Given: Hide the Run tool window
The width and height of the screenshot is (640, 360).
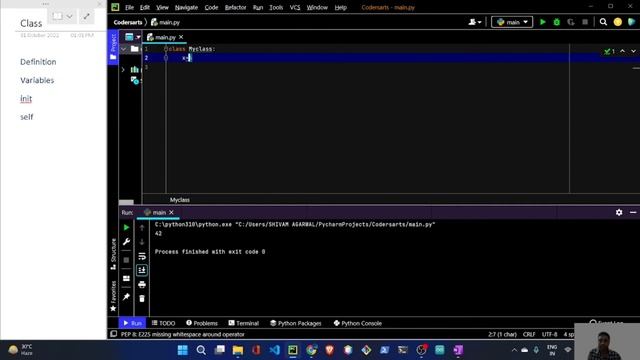Looking at the screenshot, I should pos(633,212).
